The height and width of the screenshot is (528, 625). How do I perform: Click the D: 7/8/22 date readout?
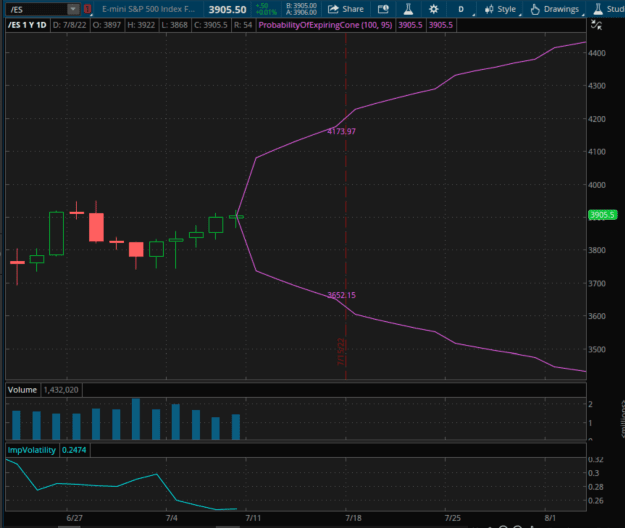(69, 25)
